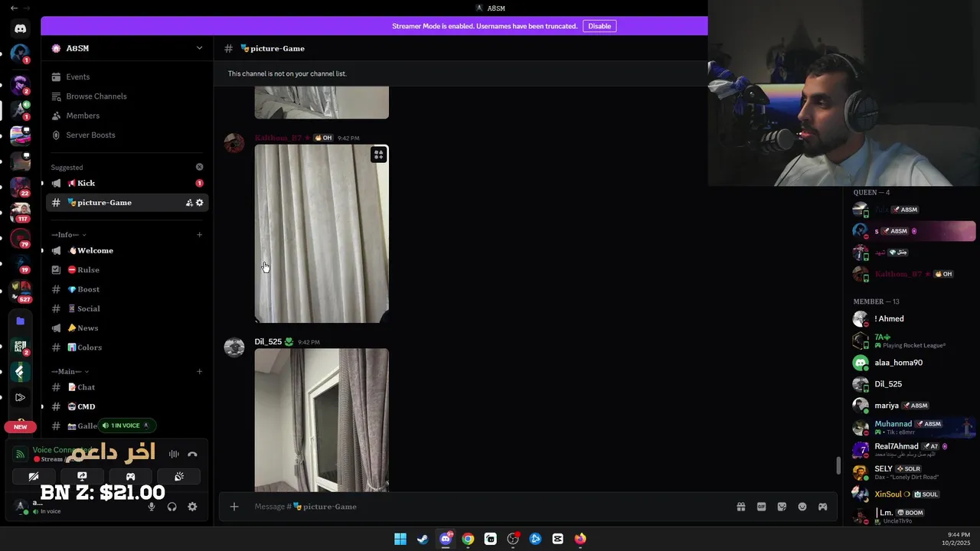Open the Welcome channel
Viewport: 980px width, 551px height.
127,251
